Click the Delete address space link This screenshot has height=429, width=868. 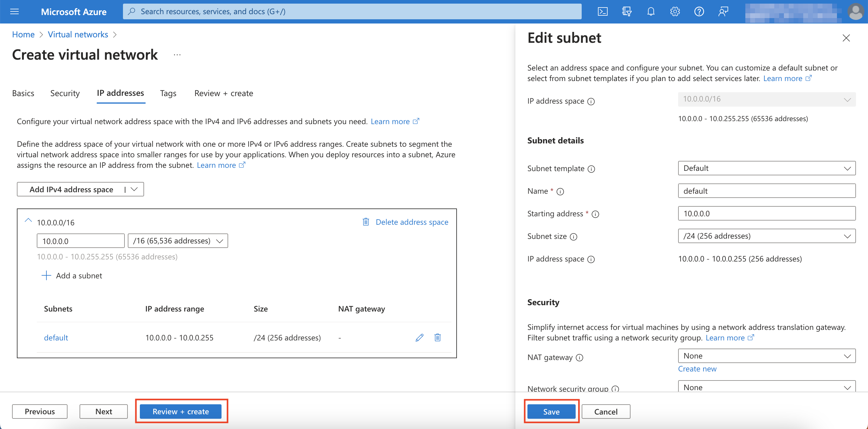pos(412,222)
